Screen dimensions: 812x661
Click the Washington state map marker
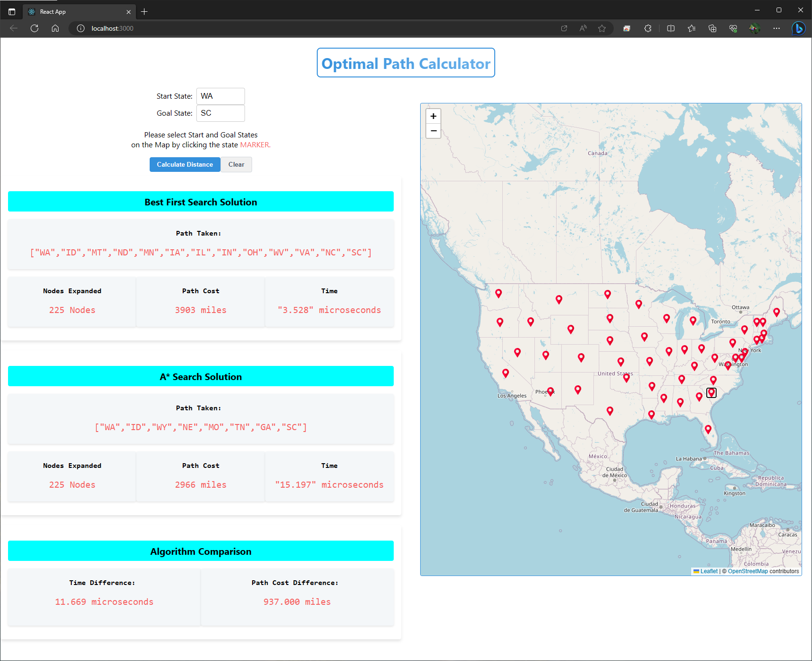498,293
